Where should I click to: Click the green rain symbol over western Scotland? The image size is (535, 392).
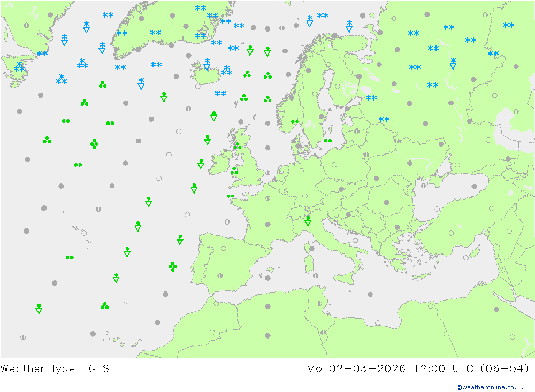(238, 146)
